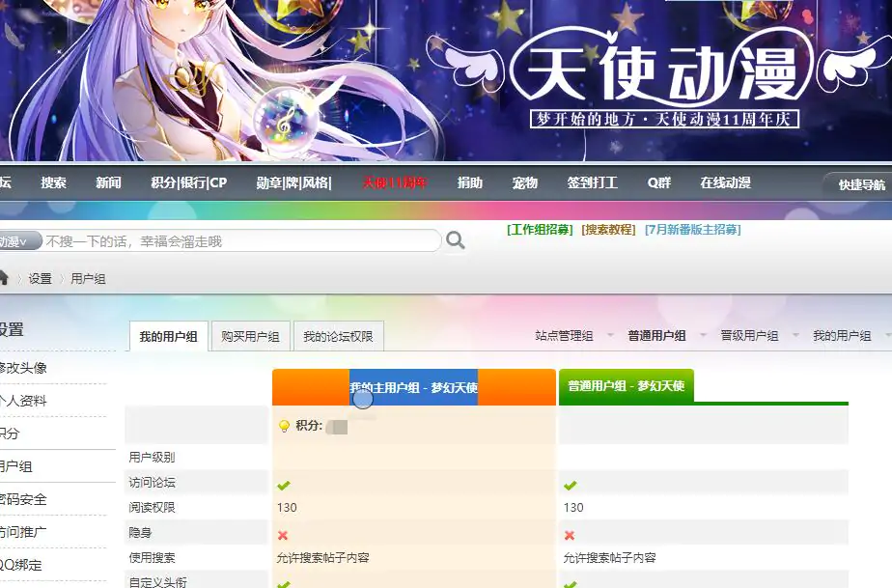Expand the 晋级用户组 dropdown

tap(759, 336)
